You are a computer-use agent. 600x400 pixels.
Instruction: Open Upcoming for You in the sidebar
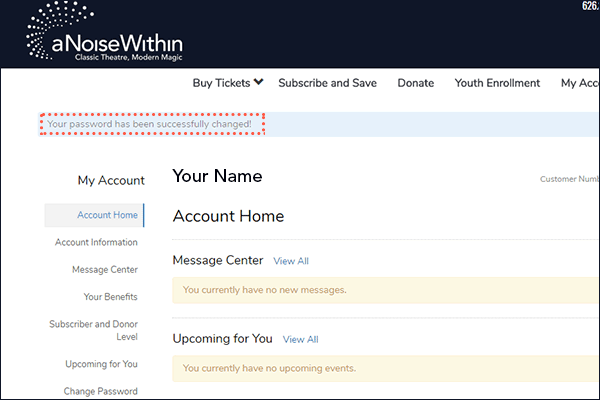pos(101,364)
